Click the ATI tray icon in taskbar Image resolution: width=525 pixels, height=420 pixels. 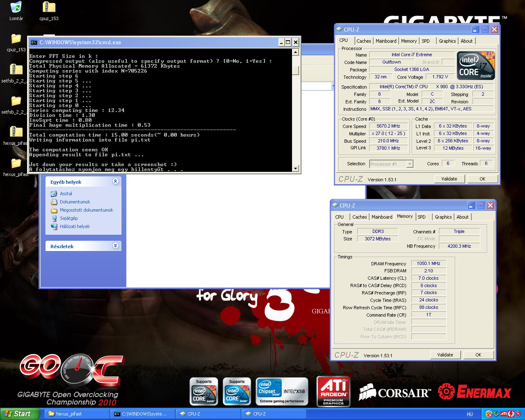[503, 414]
